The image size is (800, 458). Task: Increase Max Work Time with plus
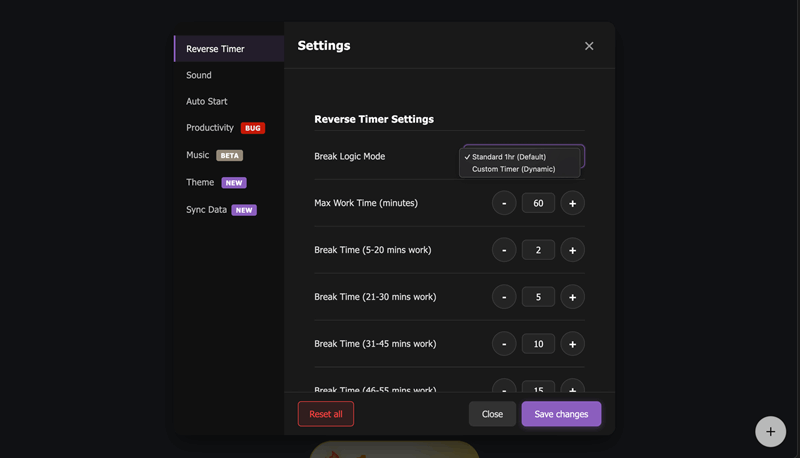point(572,203)
